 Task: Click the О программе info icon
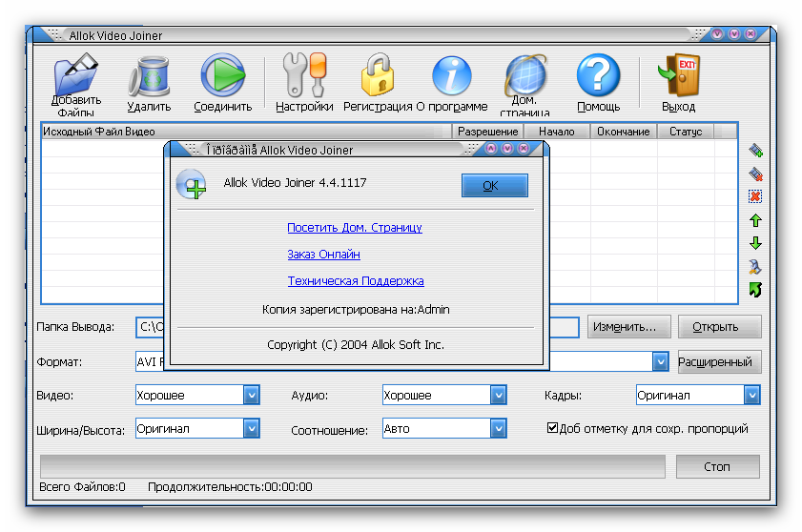click(452, 75)
